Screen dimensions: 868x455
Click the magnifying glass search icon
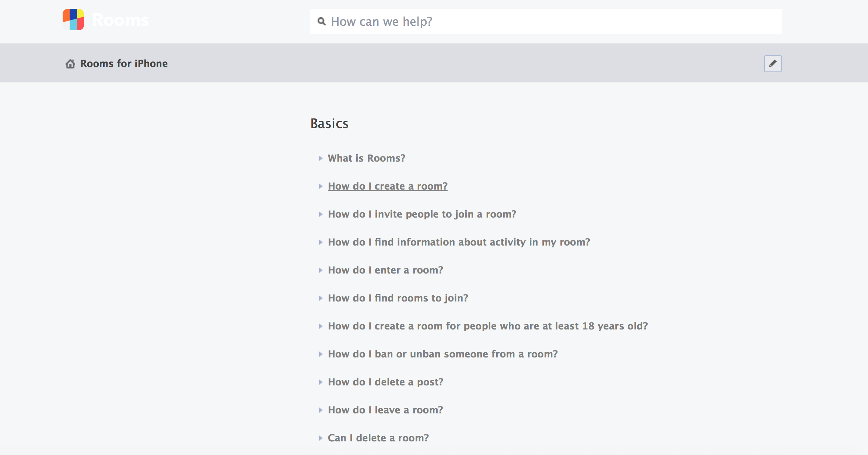322,21
